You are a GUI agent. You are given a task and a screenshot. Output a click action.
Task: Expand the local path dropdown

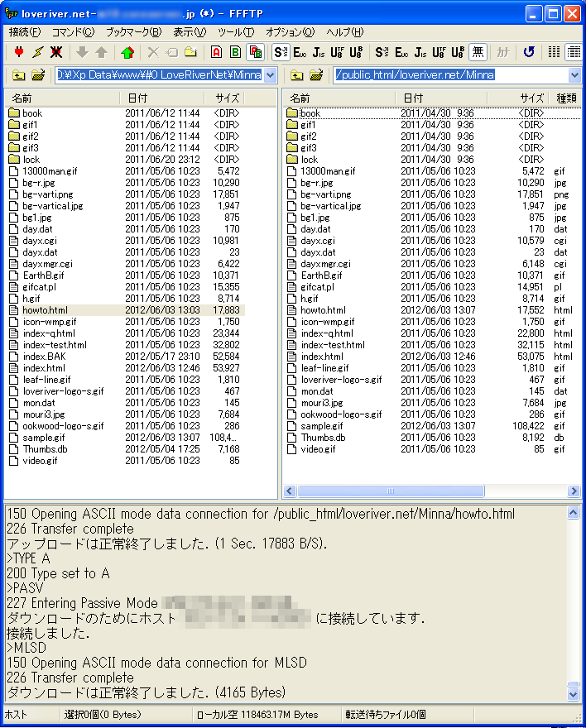[x=271, y=75]
